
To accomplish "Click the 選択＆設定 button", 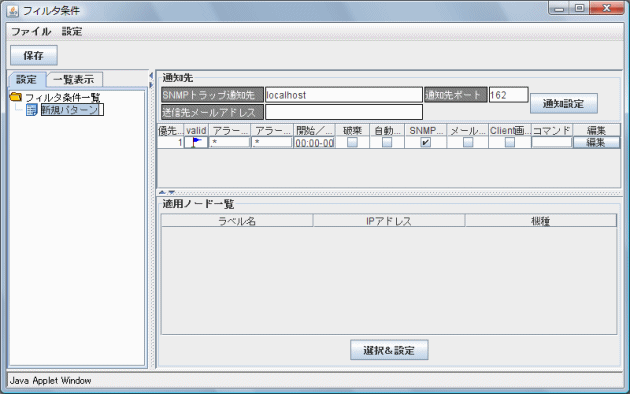I will point(389,350).
